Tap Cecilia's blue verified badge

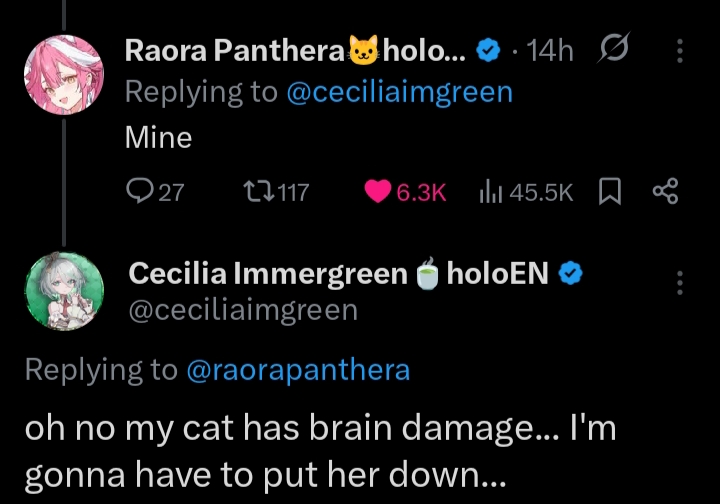[x=571, y=273]
